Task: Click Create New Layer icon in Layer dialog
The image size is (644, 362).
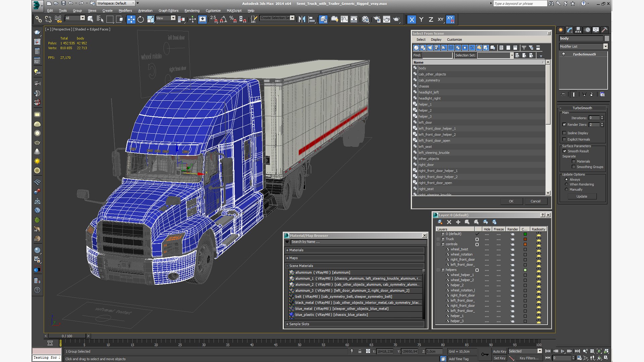Action: tap(440, 222)
